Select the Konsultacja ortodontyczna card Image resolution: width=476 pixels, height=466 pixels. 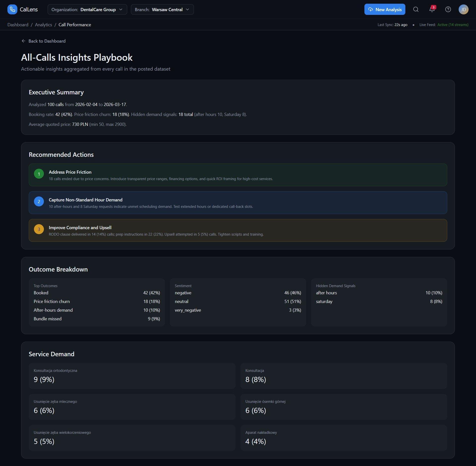click(x=132, y=376)
